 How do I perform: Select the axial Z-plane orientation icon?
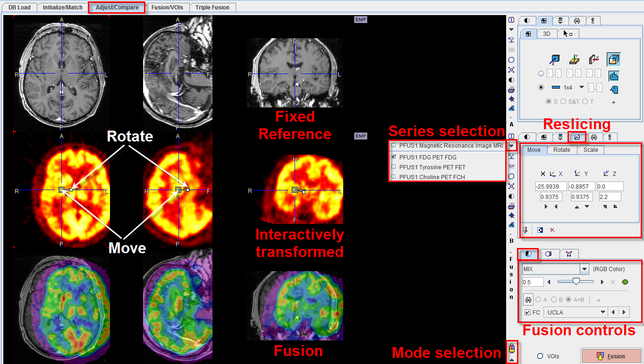(554, 60)
